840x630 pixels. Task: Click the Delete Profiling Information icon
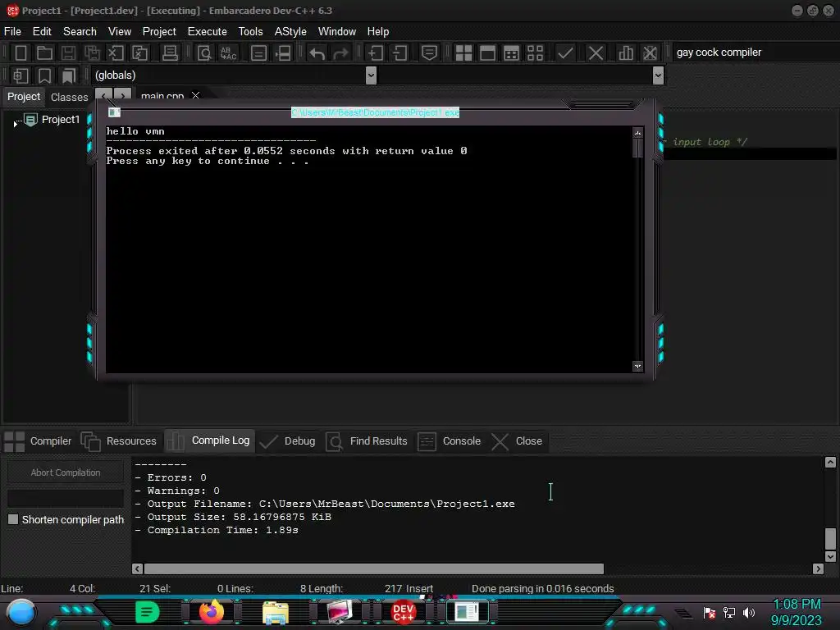[x=650, y=53]
